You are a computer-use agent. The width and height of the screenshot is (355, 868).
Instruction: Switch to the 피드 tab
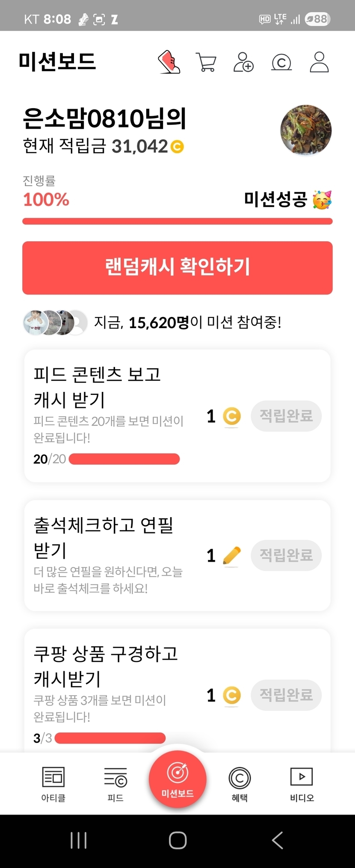click(115, 784)
